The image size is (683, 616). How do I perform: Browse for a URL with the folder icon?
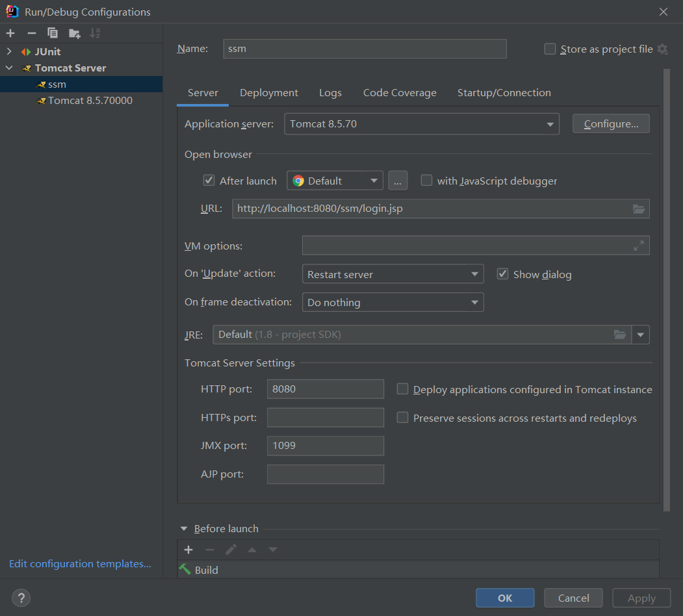pyautogui.click(x=639, y=209)
